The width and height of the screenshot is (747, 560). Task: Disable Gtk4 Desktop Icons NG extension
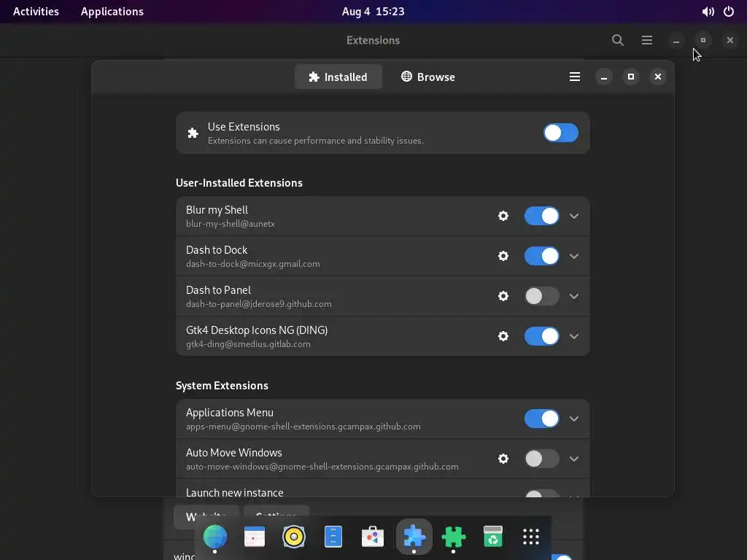tap(542, 336)
